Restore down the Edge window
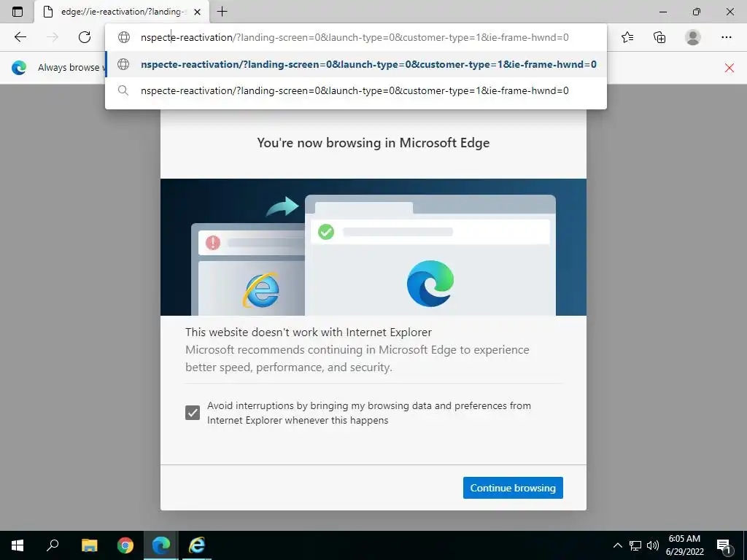Screen dimensions: 747x560 pyautogui.click(x=696, y=12)
